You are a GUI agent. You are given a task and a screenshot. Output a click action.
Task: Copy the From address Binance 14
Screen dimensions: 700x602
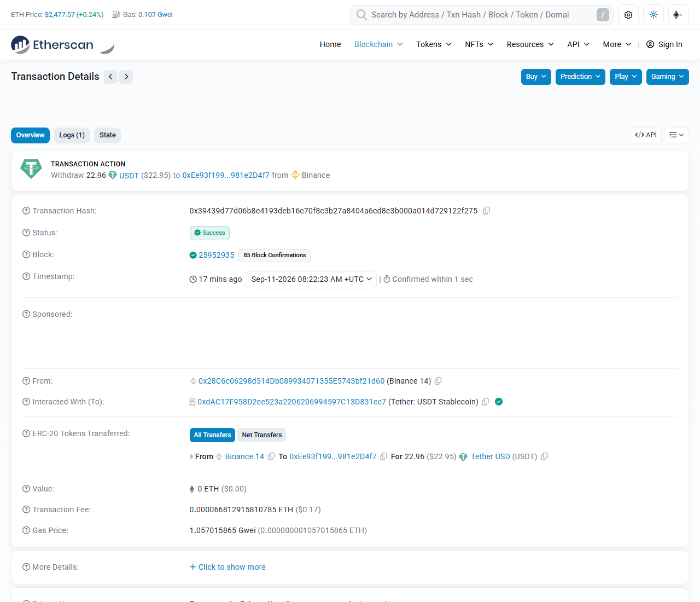click(x=438, y=381)
